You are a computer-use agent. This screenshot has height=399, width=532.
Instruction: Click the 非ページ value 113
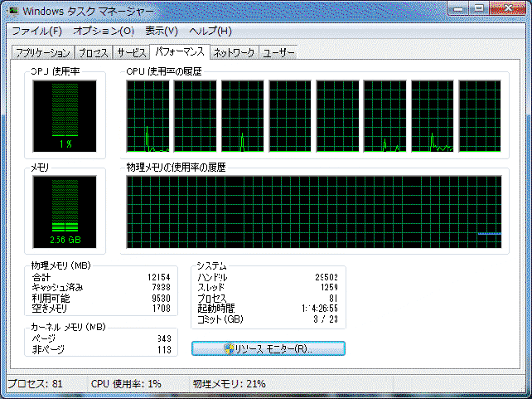[x=164, y=350]
